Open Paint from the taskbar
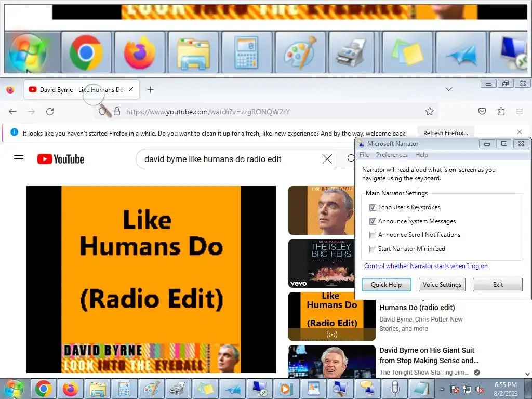This screenshot has height=399, width=532. click(152, 389)
